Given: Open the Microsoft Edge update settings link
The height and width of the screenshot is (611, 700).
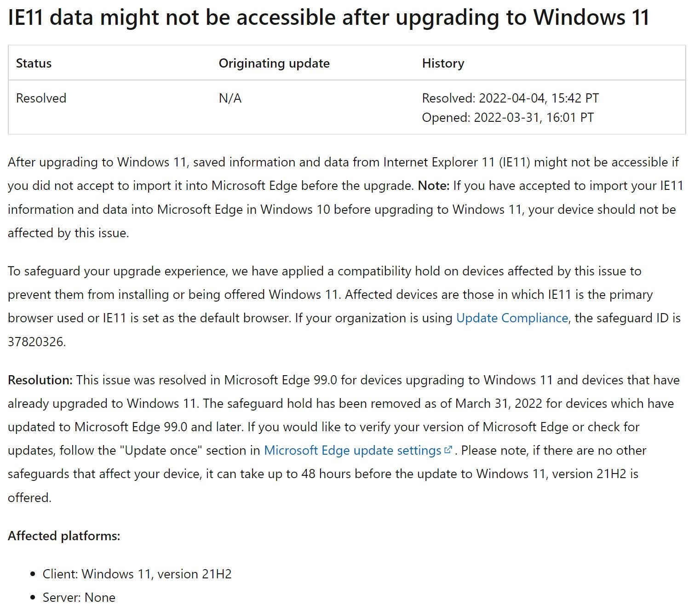Looking at the screenshot, I should (x=353, y=451).
